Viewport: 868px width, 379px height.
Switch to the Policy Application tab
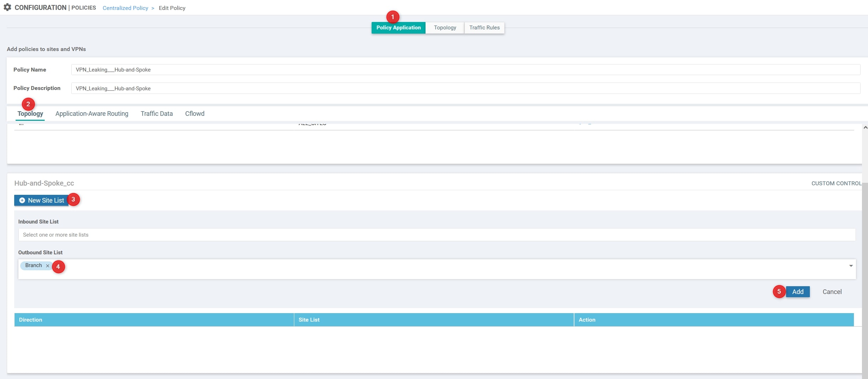(398, 28)
